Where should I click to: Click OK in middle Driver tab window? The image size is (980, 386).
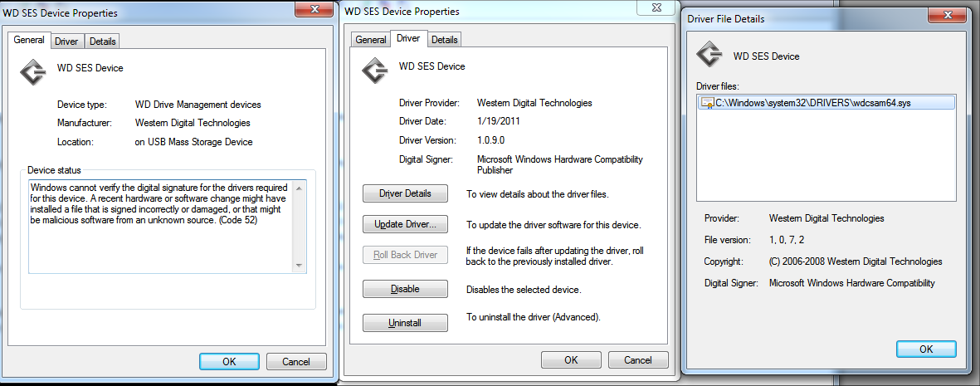coord(571,359)
